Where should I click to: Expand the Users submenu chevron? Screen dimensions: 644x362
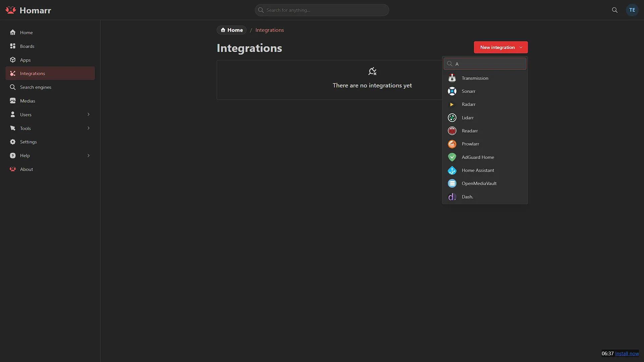(x=89, y=114)
